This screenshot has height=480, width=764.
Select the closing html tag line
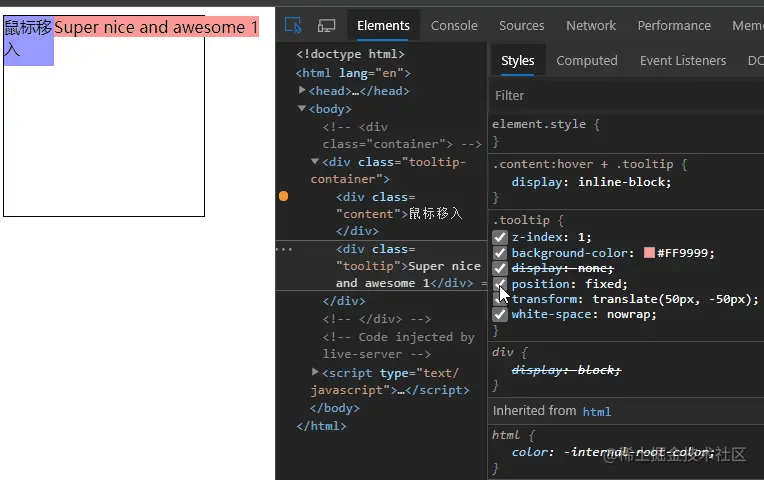(x=321, y=426)
